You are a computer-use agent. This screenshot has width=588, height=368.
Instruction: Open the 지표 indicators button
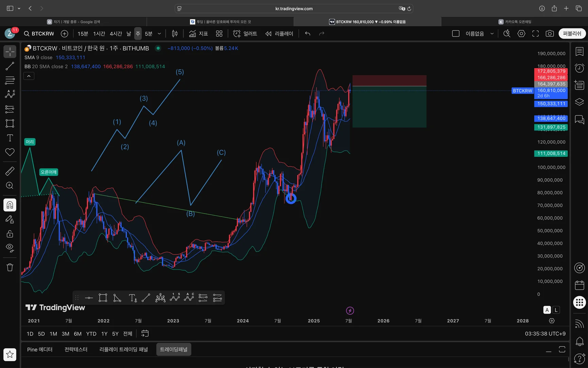tap(199, 33)
